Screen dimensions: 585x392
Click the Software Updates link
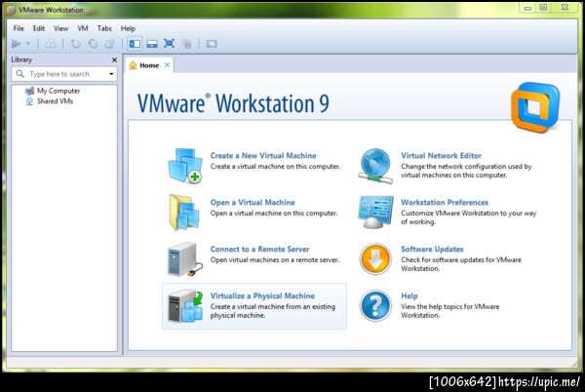(432, 249)
